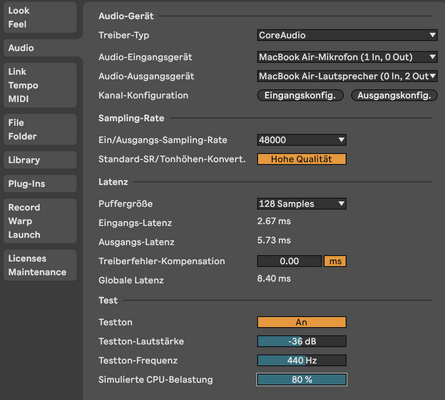This screenshot has width=445, height=400.
Task: Open the 48000 sampling rate dropdown
Action: click(302, 140)
